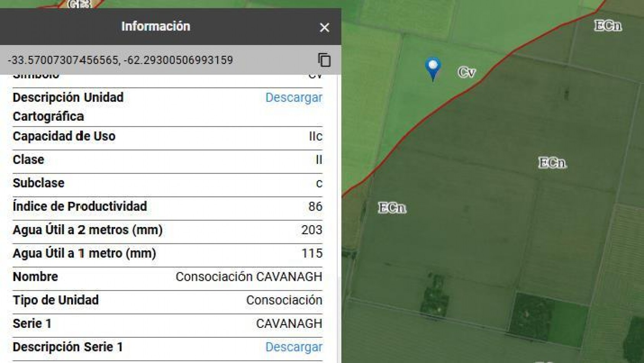Click the Descripción Serie 1 label

point(68,347)
